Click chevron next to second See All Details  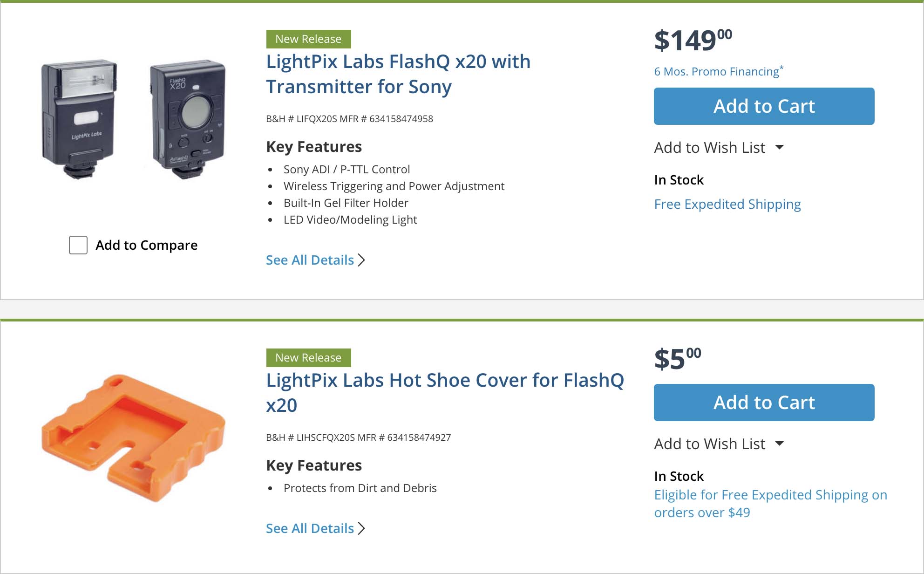[361, 528]
